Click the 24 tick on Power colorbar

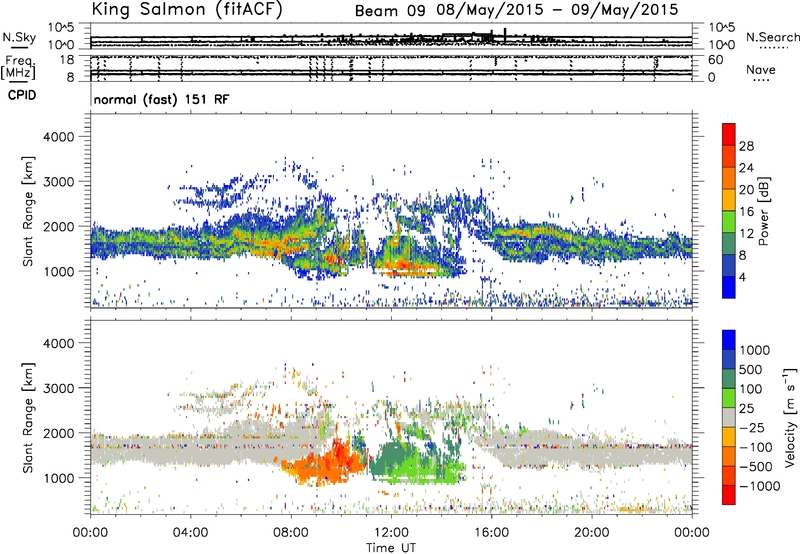[746, 168]
